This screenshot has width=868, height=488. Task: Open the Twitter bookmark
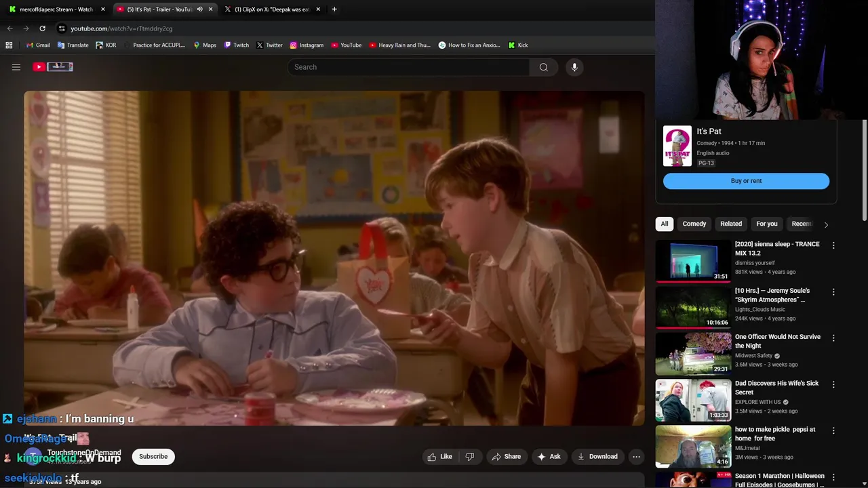pos(269,45)
